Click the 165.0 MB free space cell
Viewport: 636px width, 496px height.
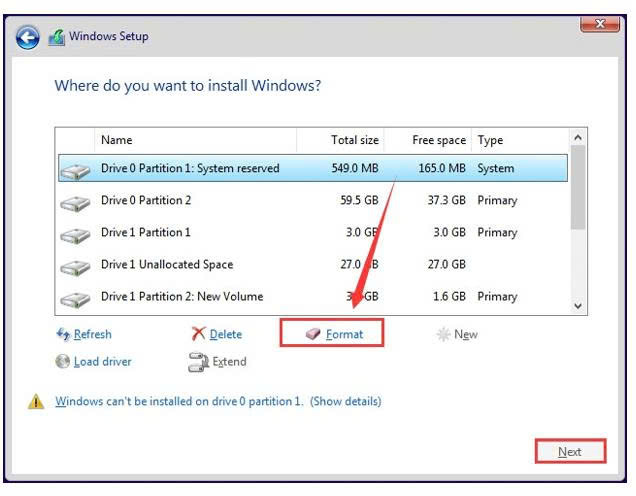click(x=442, y=168)
